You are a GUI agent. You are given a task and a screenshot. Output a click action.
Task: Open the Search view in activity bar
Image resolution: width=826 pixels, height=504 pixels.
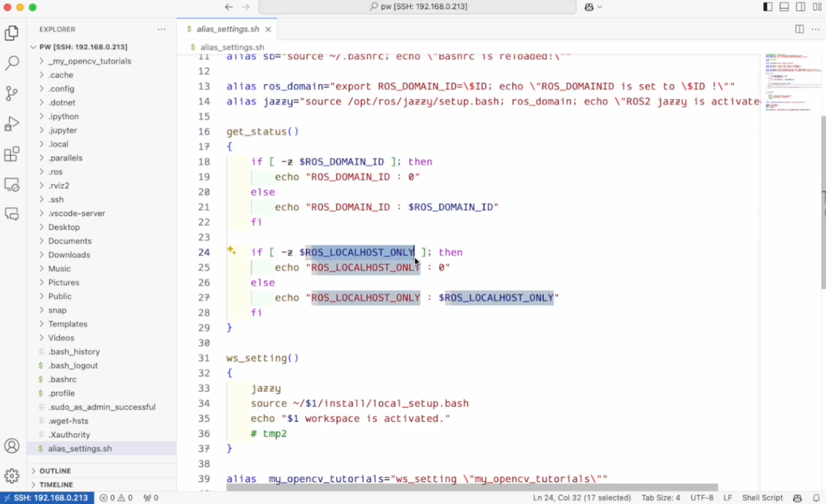click(12, 63)
